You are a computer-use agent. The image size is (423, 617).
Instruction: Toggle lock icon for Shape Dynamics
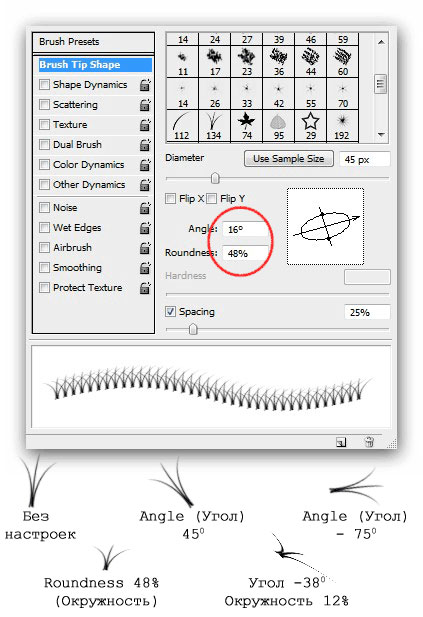145,85
